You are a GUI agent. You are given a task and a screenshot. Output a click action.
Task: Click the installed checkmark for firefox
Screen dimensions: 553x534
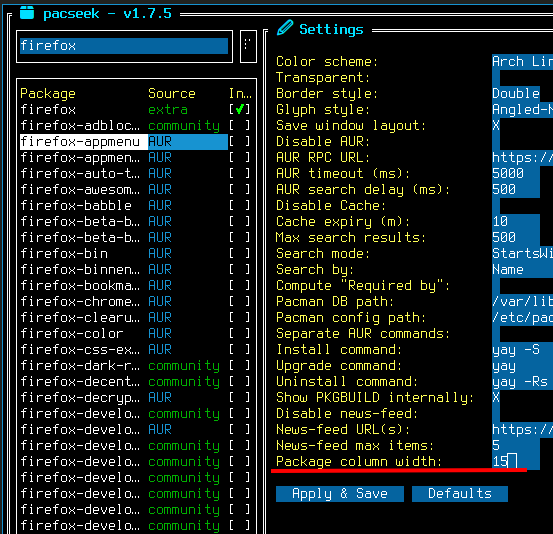point(240,110)
